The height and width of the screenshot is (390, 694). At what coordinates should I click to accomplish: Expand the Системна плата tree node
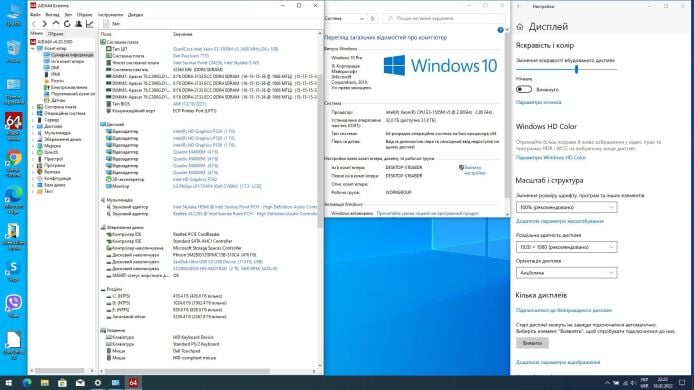click(33, 107)
